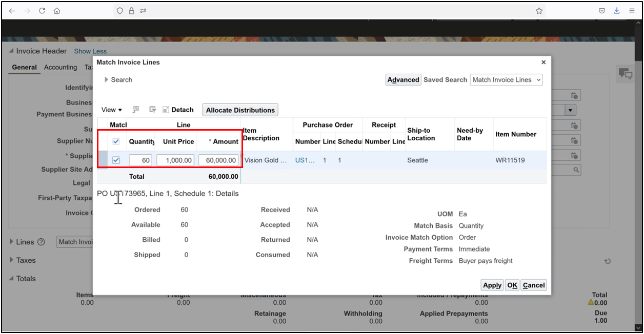Click the Wrap icon in the table toolbar

pyautogui.click(x=152, y=109)
